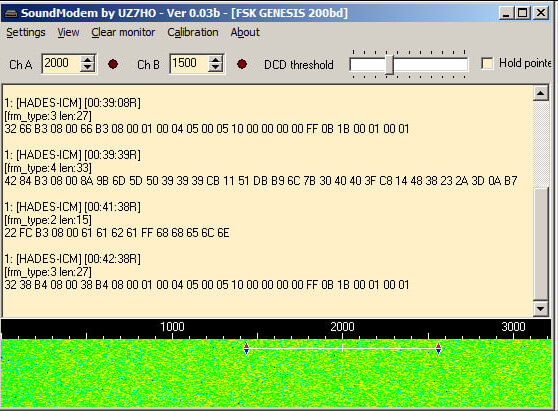The height and width of the screenshot is (411, 558).
Task: Click the DCD threshold slider handle
Action: click(390, 64)
